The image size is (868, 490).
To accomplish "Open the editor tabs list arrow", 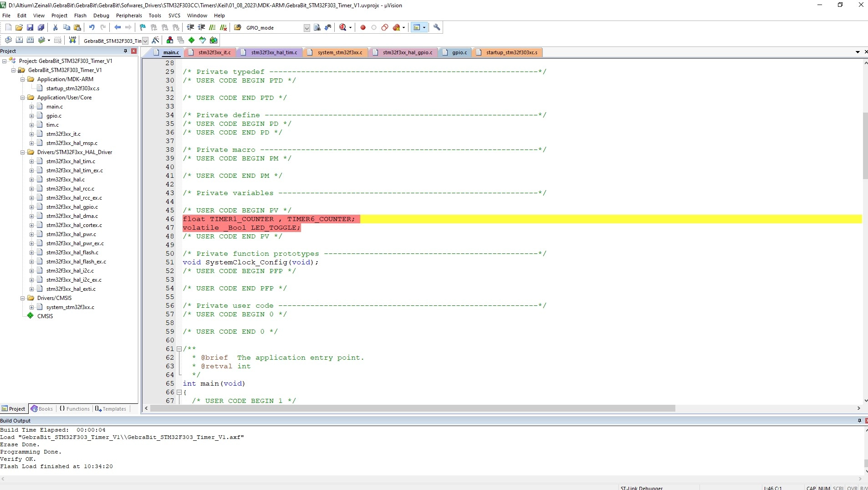I will click(858, 52).
